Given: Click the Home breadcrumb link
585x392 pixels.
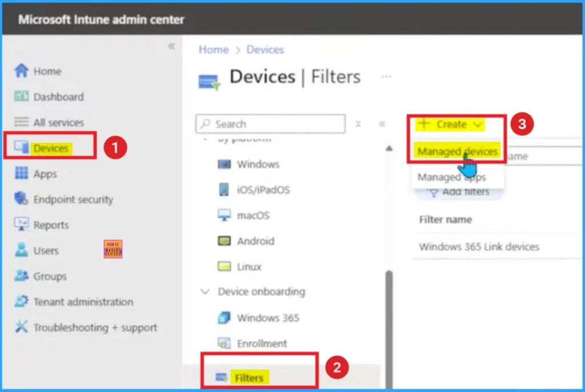Looking at the screenshot, I should (x=214, y=50).
